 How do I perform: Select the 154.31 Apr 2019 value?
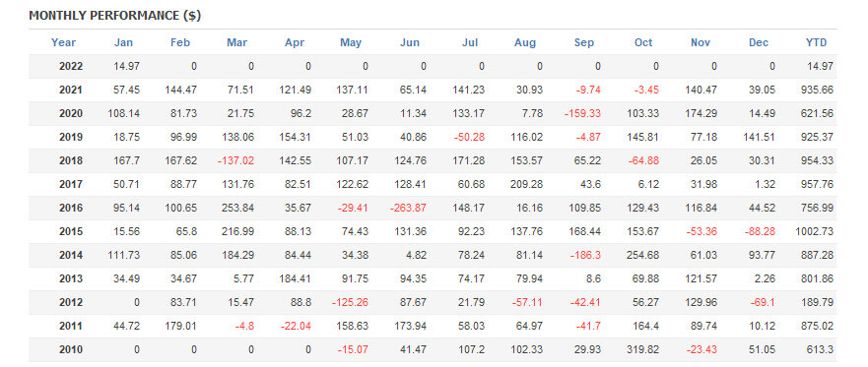click(295, 137)
